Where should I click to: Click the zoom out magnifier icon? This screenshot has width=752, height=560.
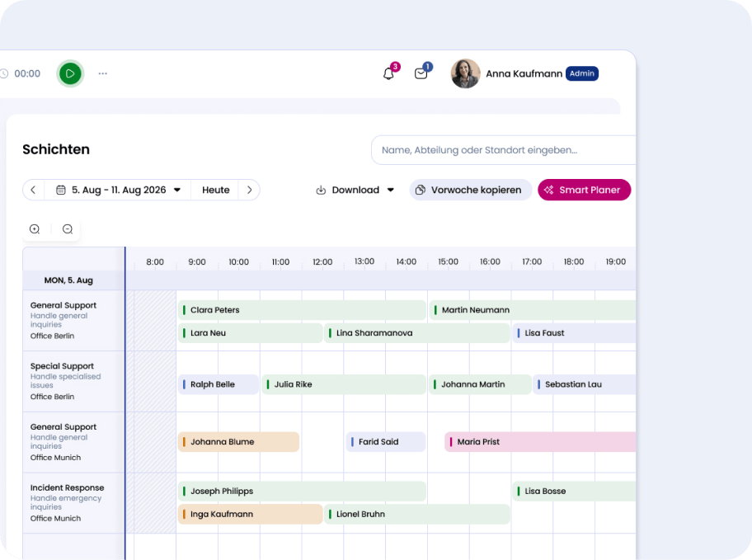(x=68, y=229)
